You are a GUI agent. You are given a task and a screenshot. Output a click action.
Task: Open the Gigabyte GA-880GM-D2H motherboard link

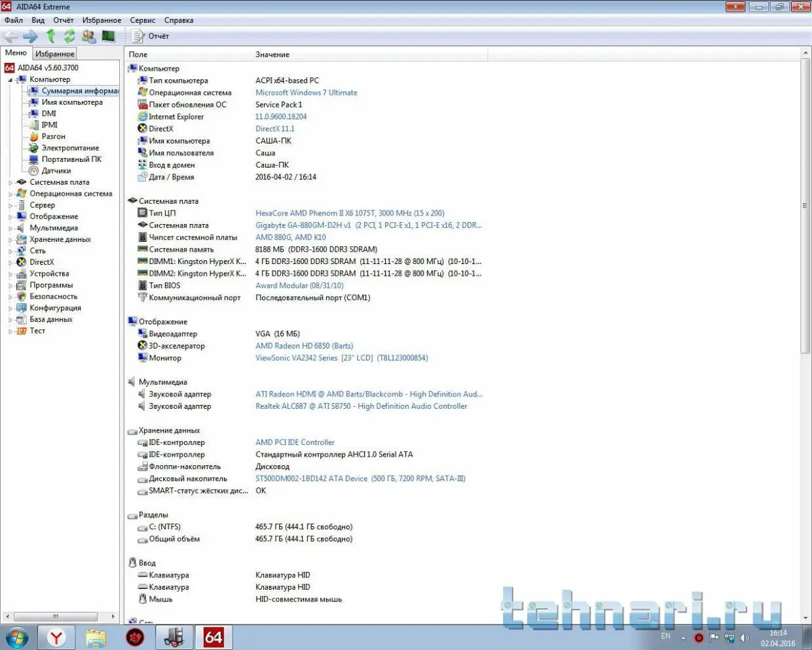pos(369,225)
